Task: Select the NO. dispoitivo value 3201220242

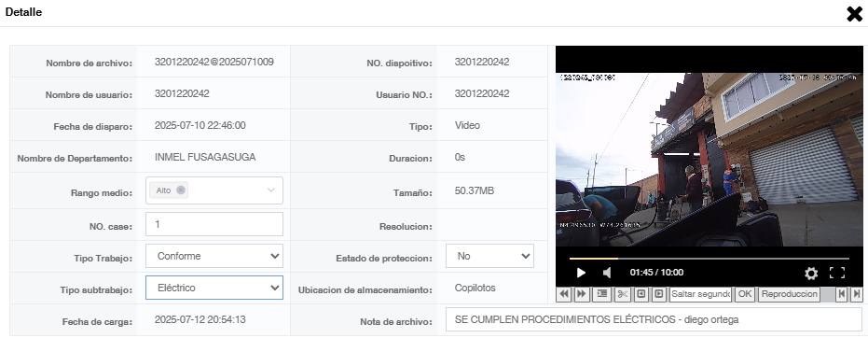Action: [x=482, y=62]
